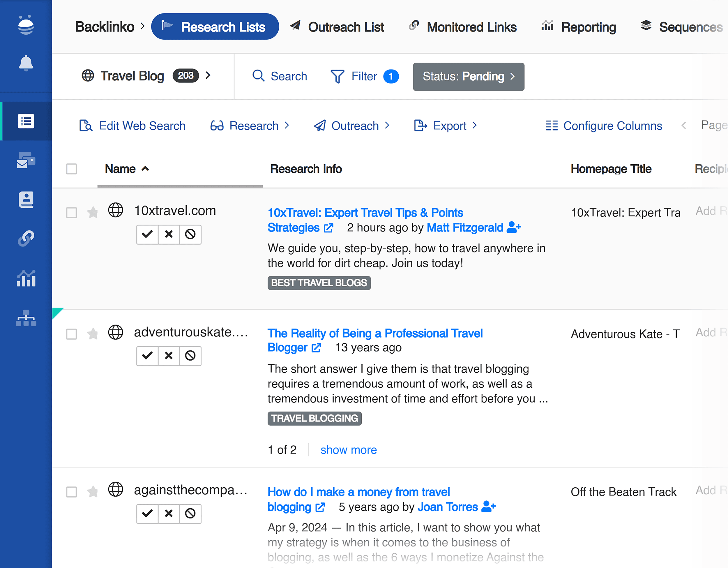Click 'show more' under adventurouskate result
Image resolution: width=728 pixels, height=568 pixels.
pos(349,450)
